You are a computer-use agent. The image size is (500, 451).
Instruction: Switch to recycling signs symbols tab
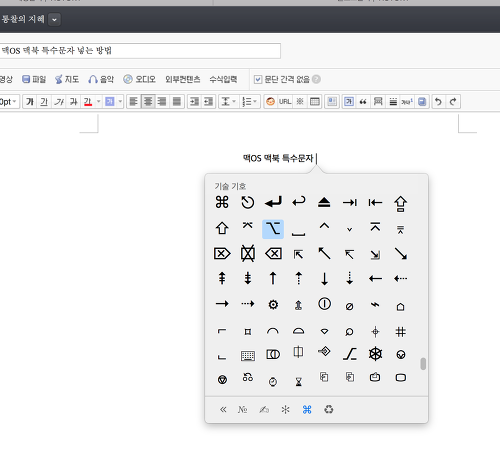[329, 409]
